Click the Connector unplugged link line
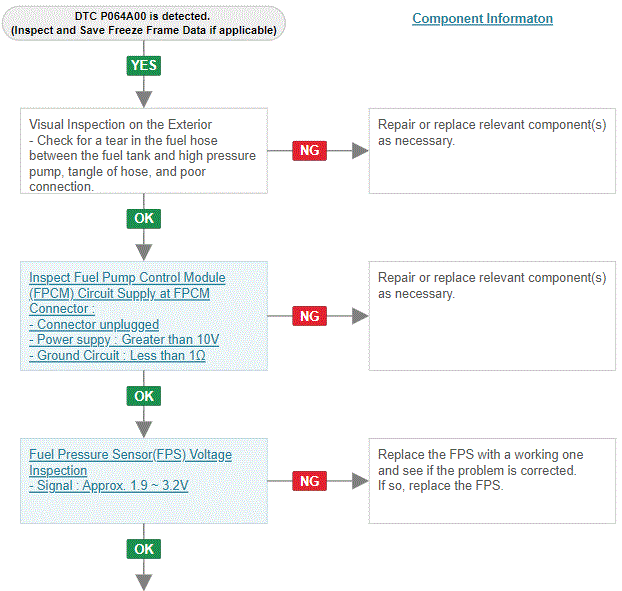 94,325
